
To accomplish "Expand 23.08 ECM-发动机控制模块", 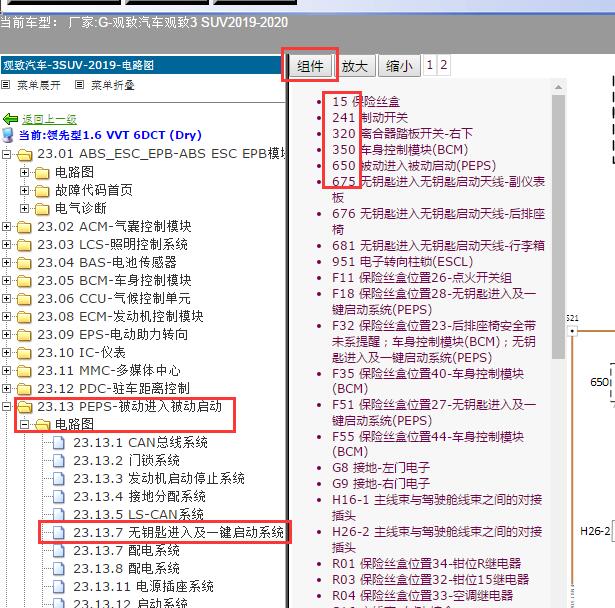I will click(x=6, y=317).
